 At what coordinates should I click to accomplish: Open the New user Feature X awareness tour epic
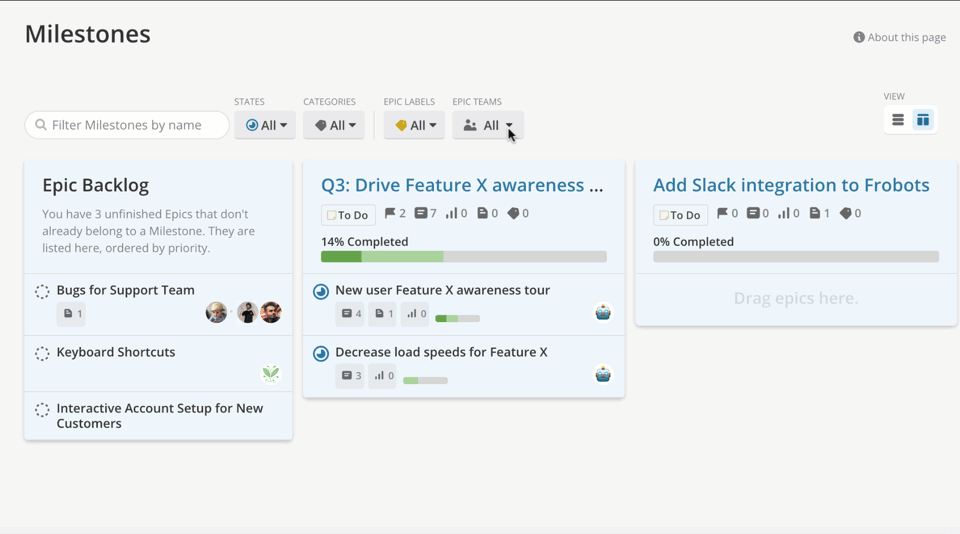[442, 290]
